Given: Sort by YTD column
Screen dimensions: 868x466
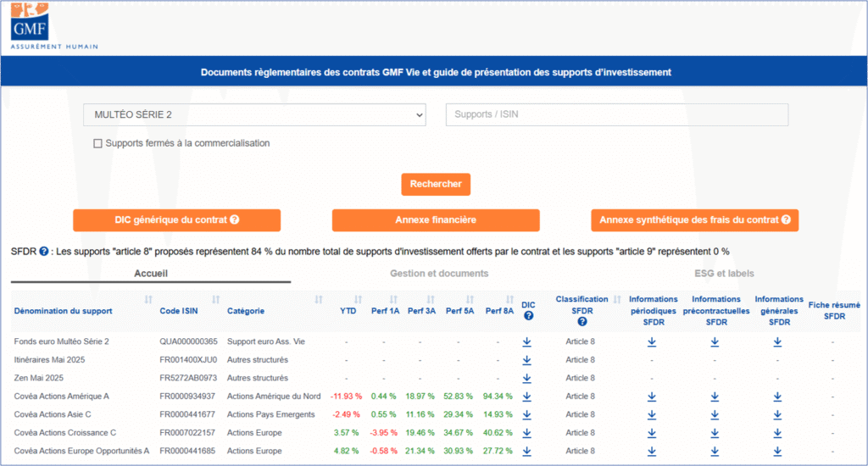Looking at the screenshot, I should point(359,299).
